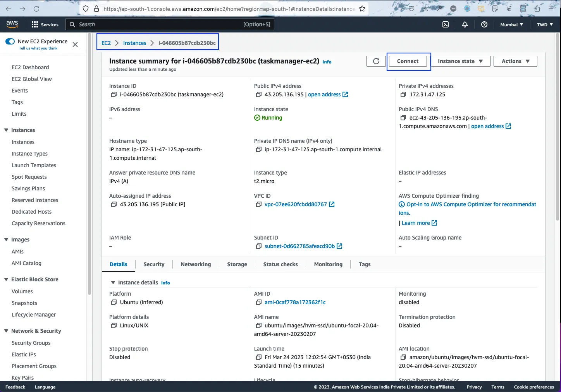Open the Services grid menu
Image resolution: width=561 pixels, height=392 pixels.
tap(45, 24)
